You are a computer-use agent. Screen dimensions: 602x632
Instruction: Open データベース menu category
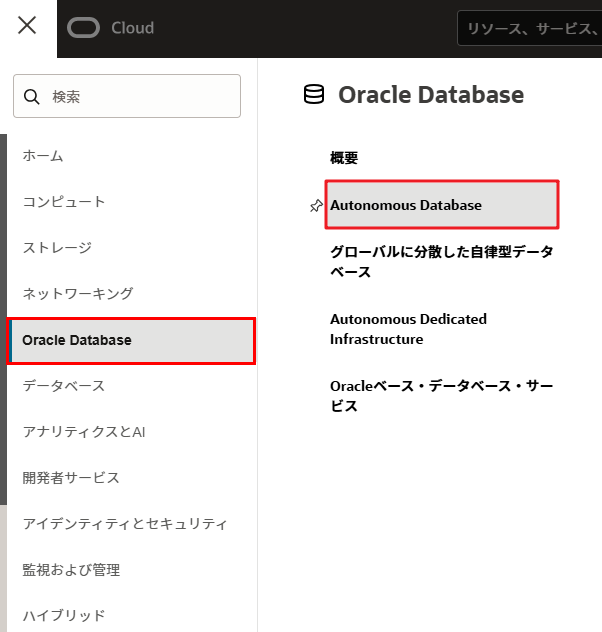click(x=64, y=386)
